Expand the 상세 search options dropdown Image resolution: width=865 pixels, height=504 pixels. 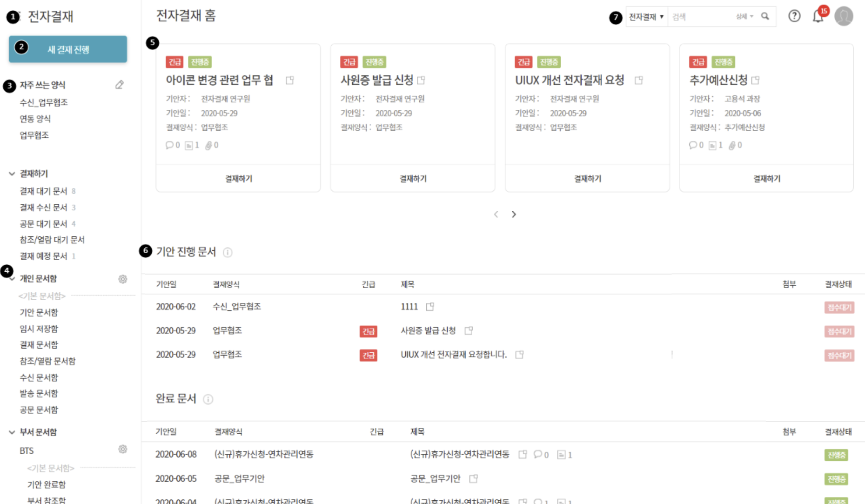(744, 17)
